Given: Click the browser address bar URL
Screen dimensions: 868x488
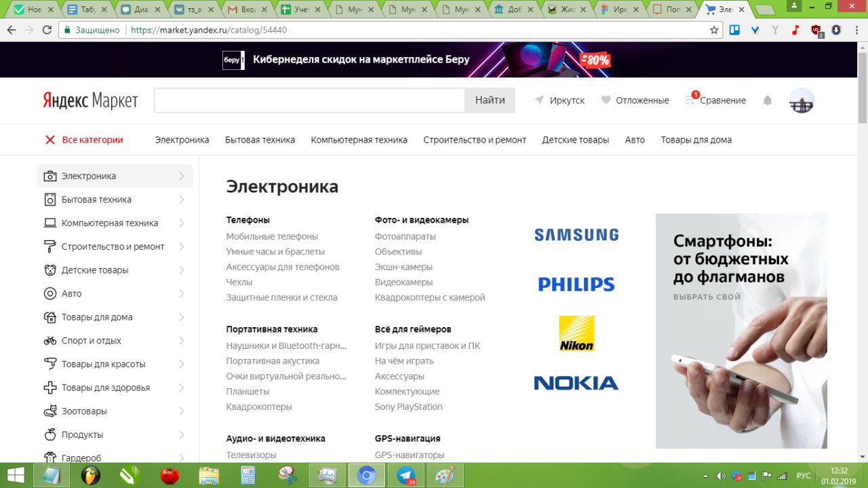Looking at the screenshot, I should 209,30.
